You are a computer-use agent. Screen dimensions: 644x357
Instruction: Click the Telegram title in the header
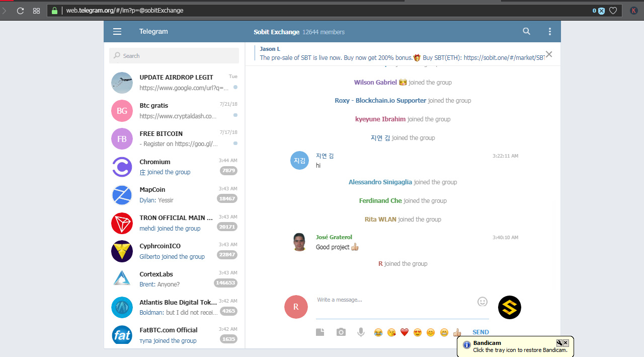pos(153,32)
